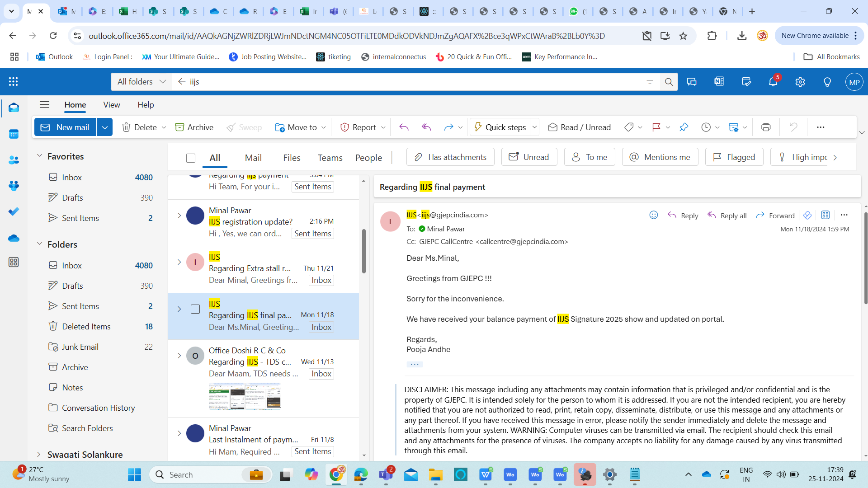Viewport: 868px width, 488px height.
Task: Select the Files search results tab
Action: point(292,158)
